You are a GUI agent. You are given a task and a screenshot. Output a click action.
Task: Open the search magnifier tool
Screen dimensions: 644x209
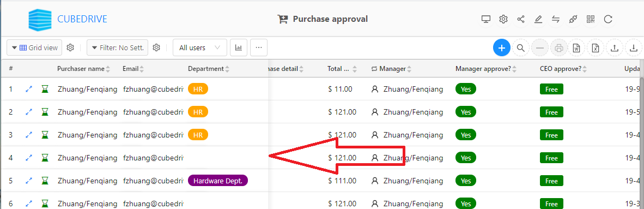click(x=521, y=47)
